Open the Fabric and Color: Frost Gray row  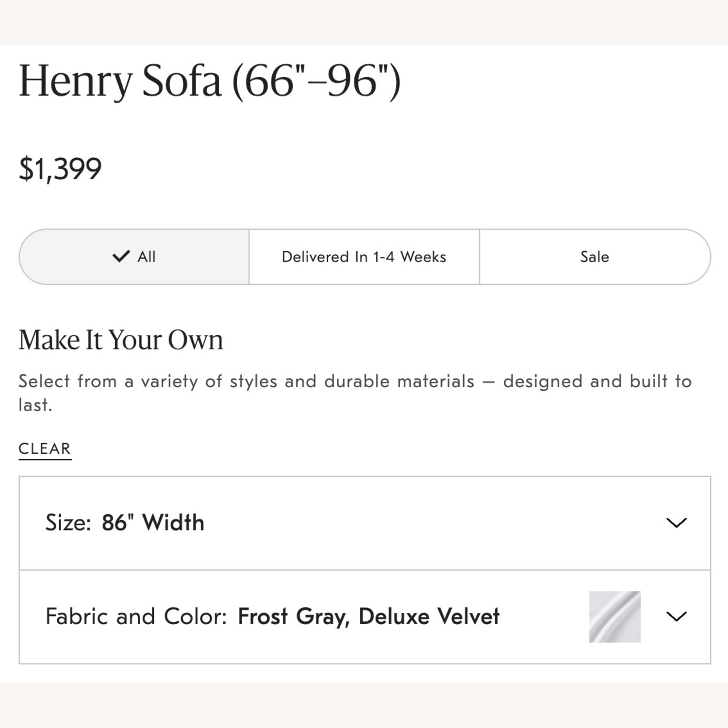point(272,617)
